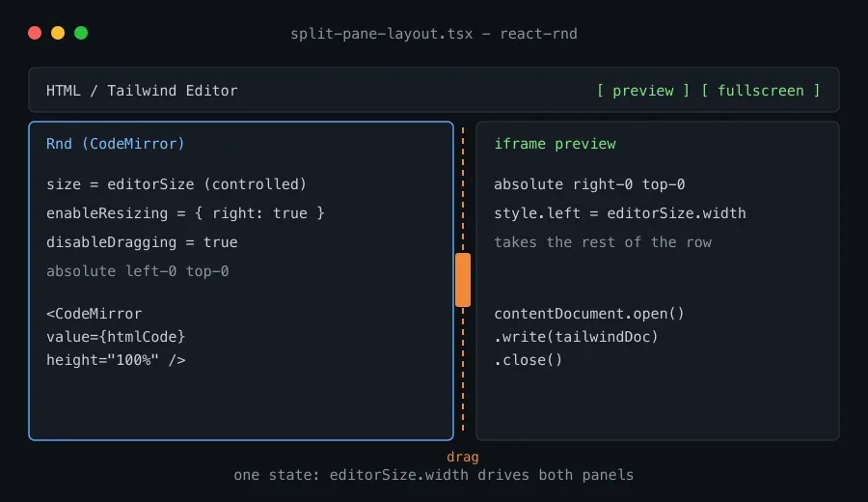Click the yellow minimize window dot

pyautogui.click(x=58, y=33)
